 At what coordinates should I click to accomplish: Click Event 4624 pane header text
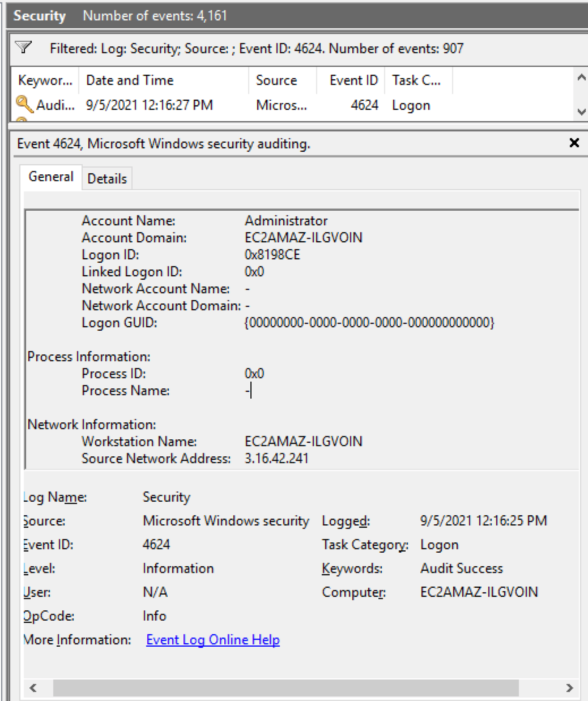164,144
